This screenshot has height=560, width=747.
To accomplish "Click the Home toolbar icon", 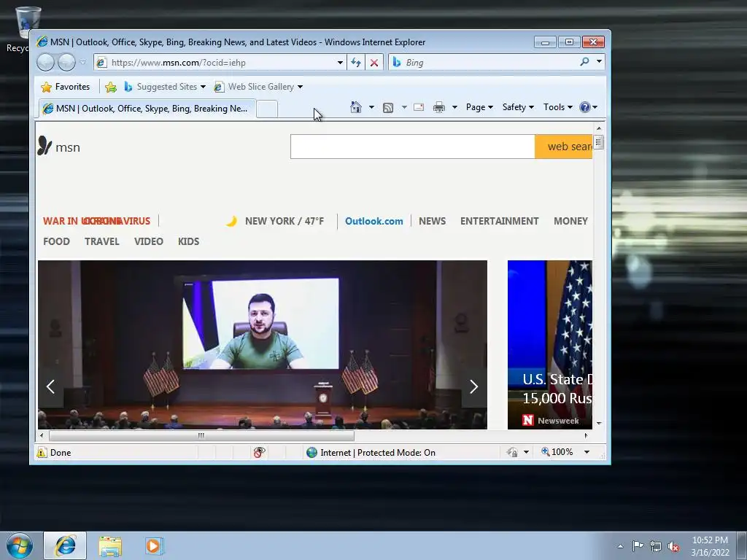I will click(x=356, y=107).
